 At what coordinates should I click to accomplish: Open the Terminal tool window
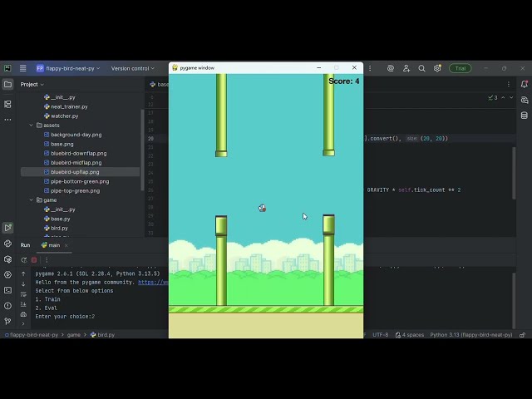click(x=7, y=290)
